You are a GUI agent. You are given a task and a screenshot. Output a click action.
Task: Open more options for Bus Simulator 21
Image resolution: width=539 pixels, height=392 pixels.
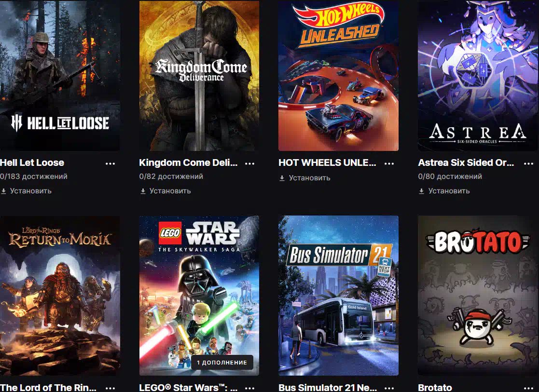tap(389, 388)
